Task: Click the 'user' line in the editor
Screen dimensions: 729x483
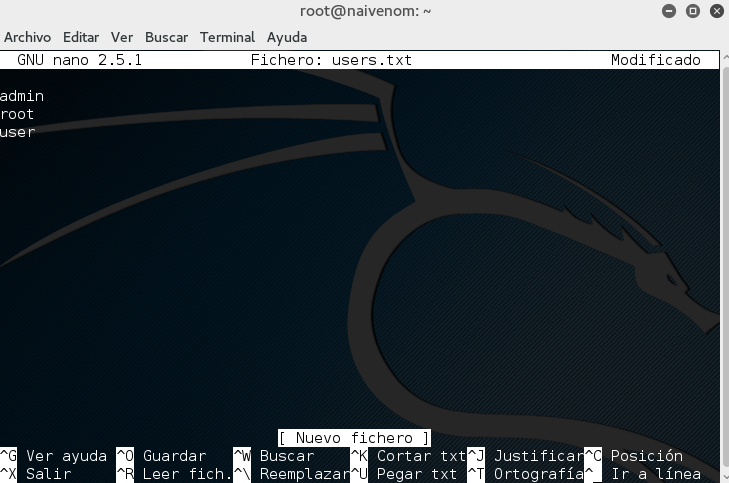Action: click(x=18, y=132)
